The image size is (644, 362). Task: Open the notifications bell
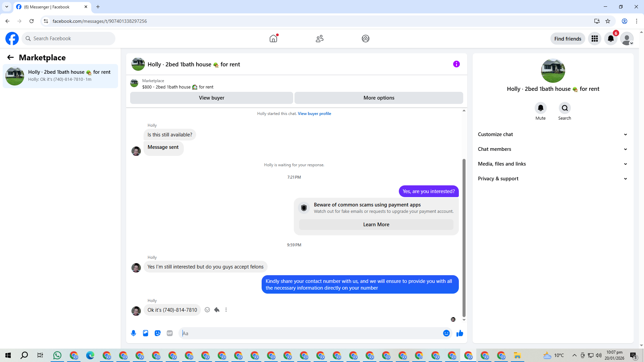611,39
